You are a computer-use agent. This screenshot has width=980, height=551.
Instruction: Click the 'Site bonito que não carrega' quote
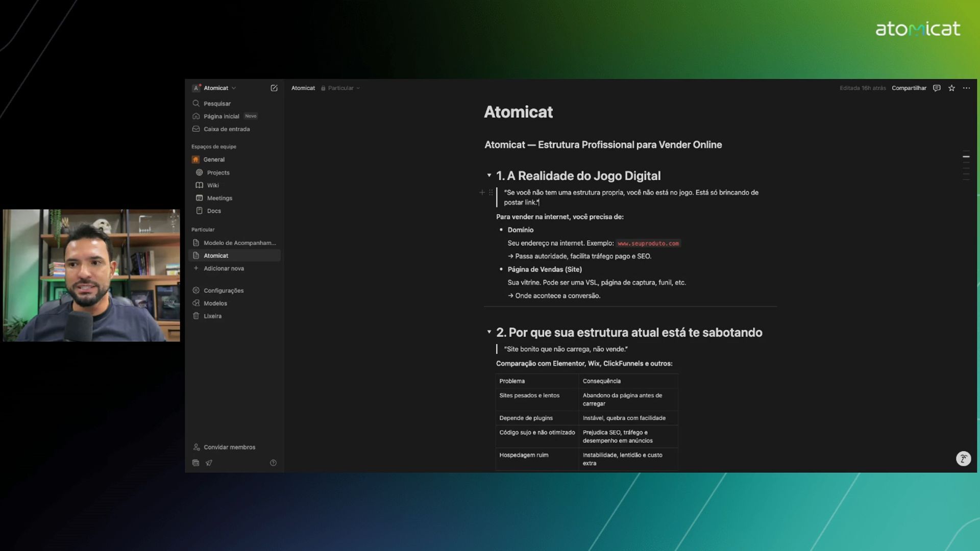click(x=566, y=349)
